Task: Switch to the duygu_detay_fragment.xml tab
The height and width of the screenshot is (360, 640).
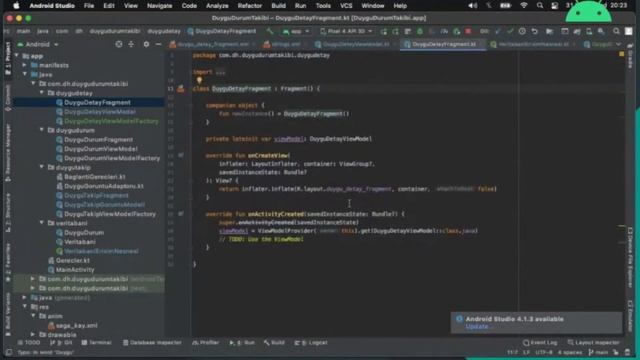Action: pos(212,44)
